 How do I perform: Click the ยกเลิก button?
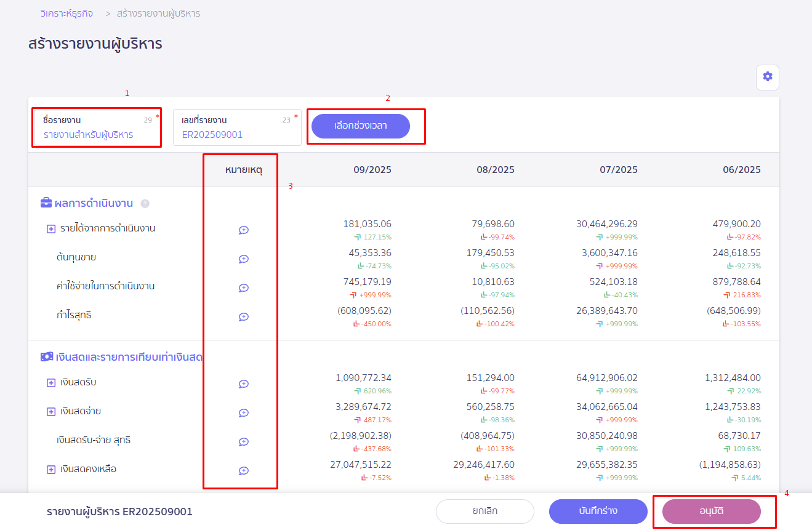coord(484,511)
